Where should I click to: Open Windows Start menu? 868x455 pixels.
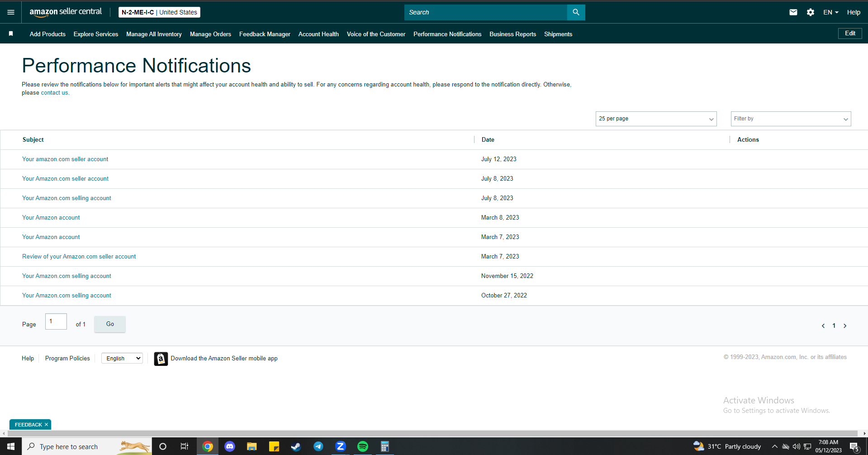tap(11, 446)
